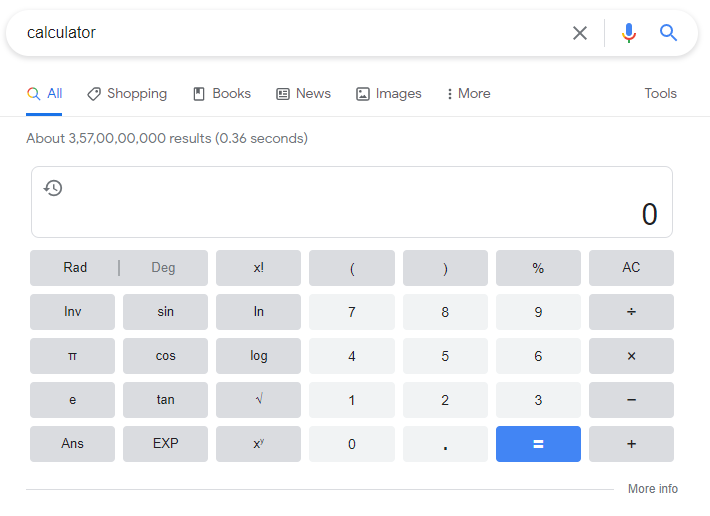Switch to the Images tab
Image resolution: width=710 pixels, height=516 pixels.
[x=389, y=94]
